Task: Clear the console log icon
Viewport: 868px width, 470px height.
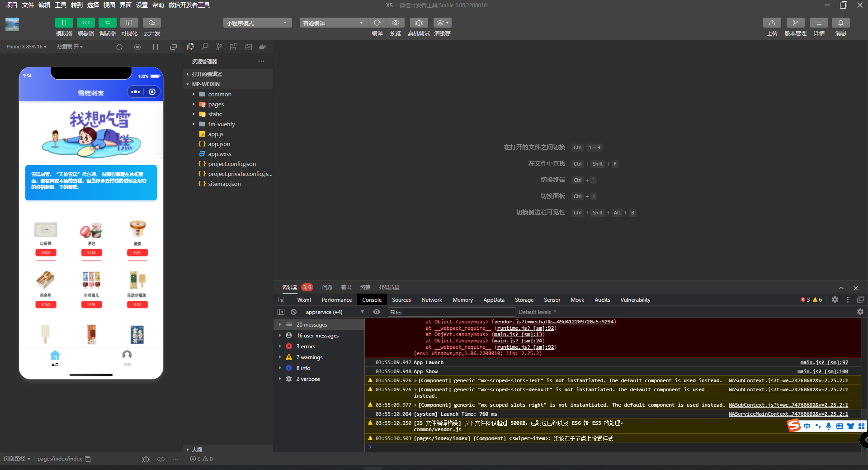Action: click(x=294, y=312)
